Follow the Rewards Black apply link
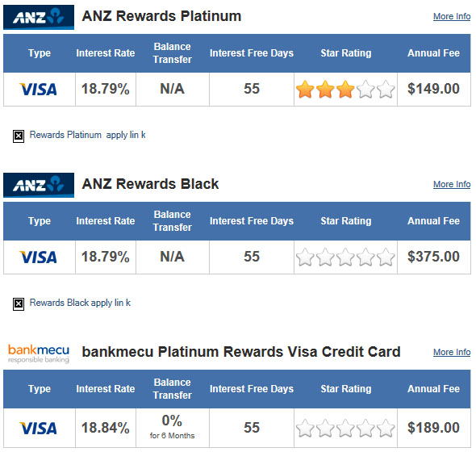This screenshot has width=476, height=452. 80,303
